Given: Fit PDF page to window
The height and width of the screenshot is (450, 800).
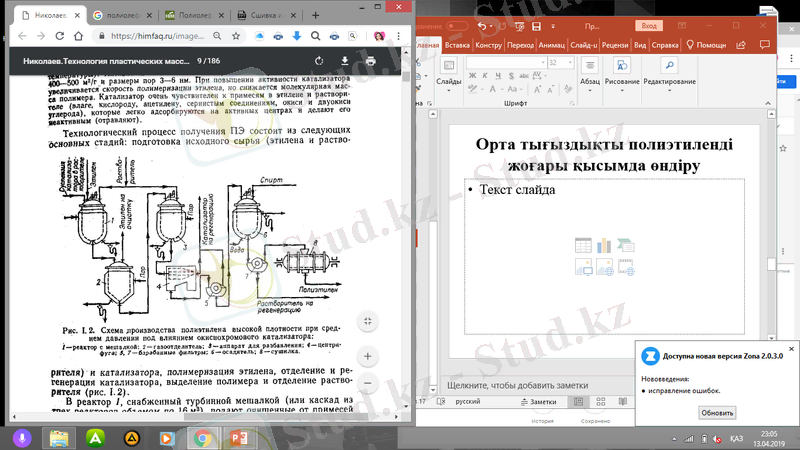Looking at the screenshot, I should [x=368, y=320].
